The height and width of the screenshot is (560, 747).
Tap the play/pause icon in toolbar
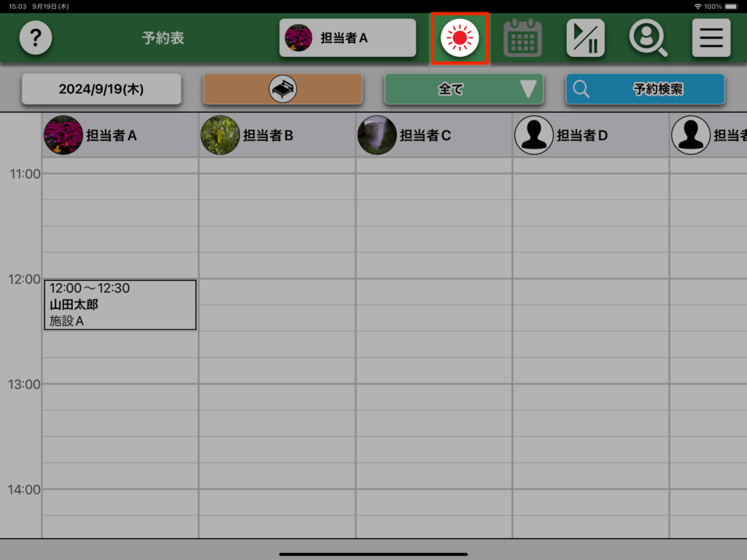click(585, 38)
